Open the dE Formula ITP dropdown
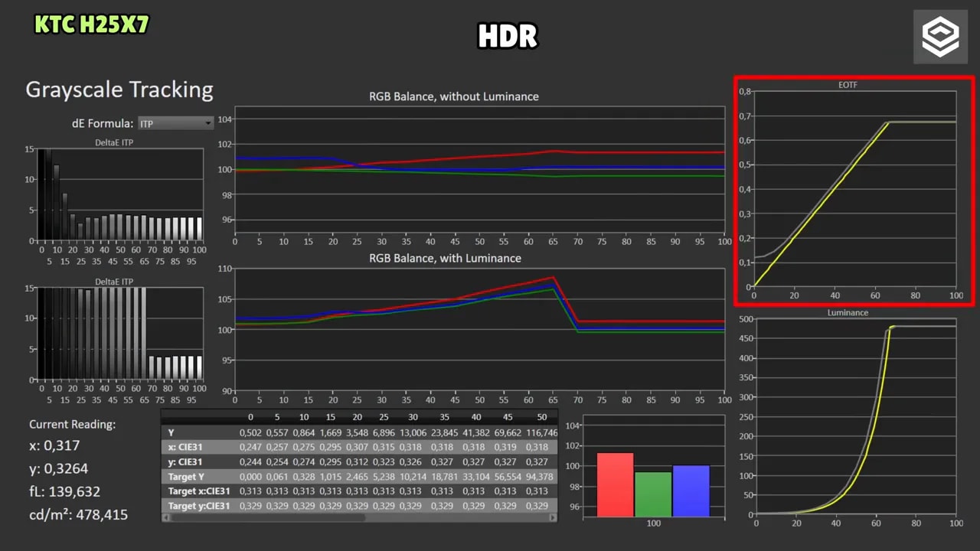The image size is (980, 551). [175, 123]
